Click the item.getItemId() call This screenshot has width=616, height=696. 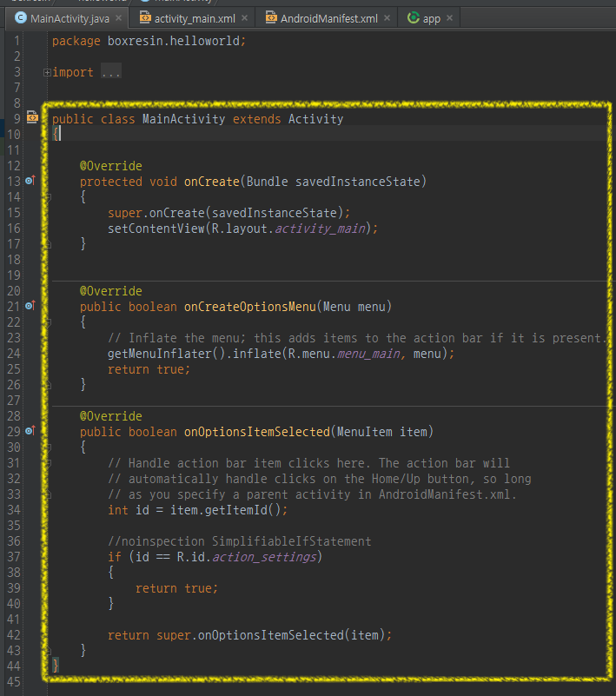coord(226,510)
